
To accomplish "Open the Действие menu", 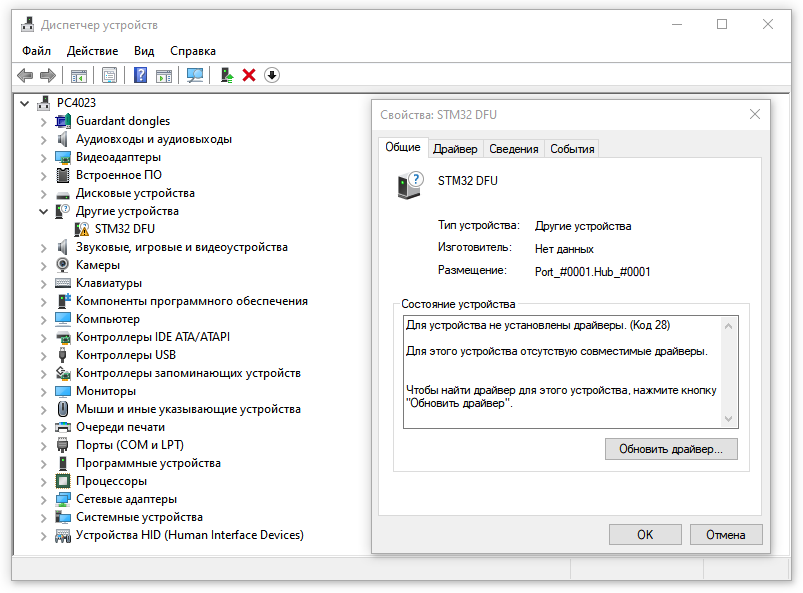I will tap(92, 51).
